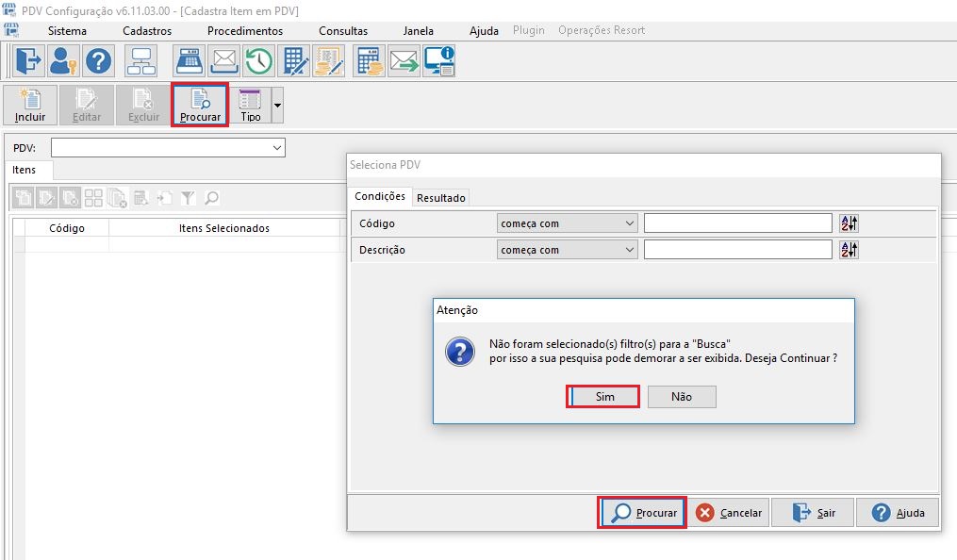Viewport: 957px width, 560px height.
Task: Toggle A-Z sort for Descrição
Action: click(849, 250)
